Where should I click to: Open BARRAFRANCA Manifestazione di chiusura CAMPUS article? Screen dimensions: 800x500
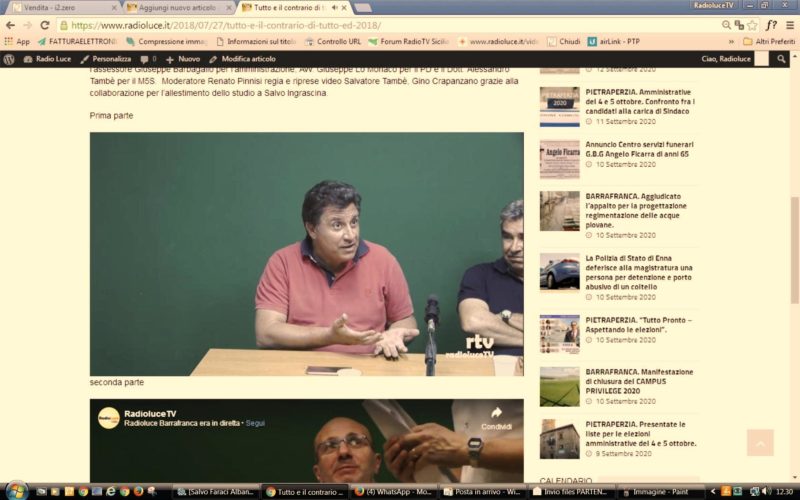tap(639, 381)
